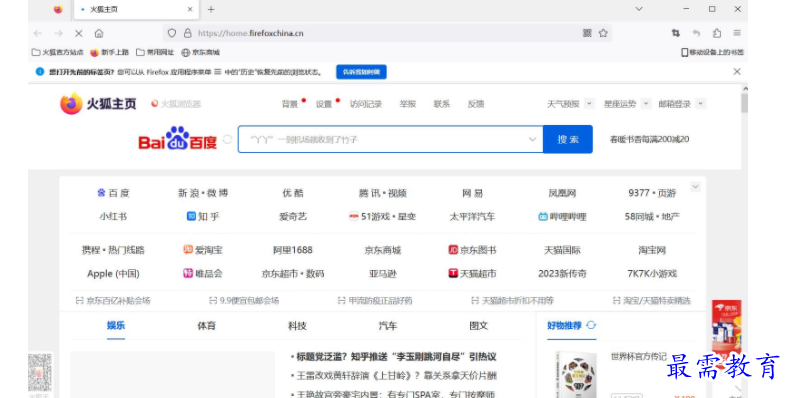Viewport: 788px width, 398px height.
Task: Open the extensions puzzle icon
Action: tap(717, 33)
